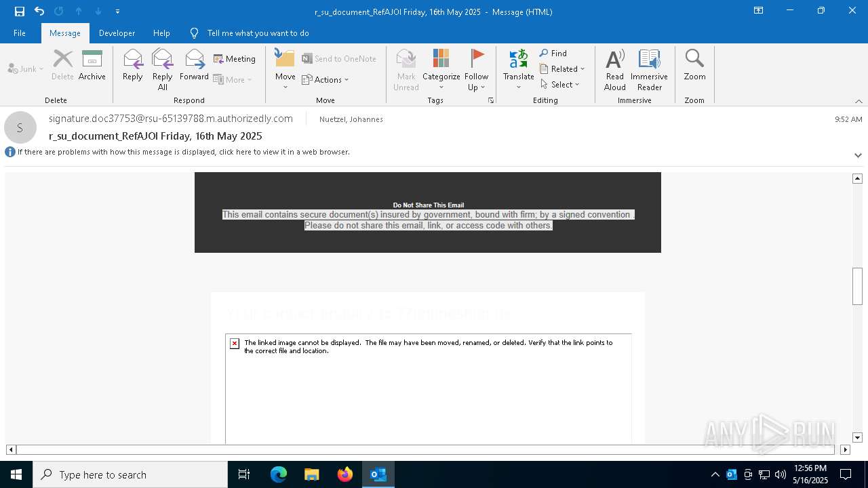Click the blocked linked image placeholder
The image size is (868, 488).
pos(429,388)
